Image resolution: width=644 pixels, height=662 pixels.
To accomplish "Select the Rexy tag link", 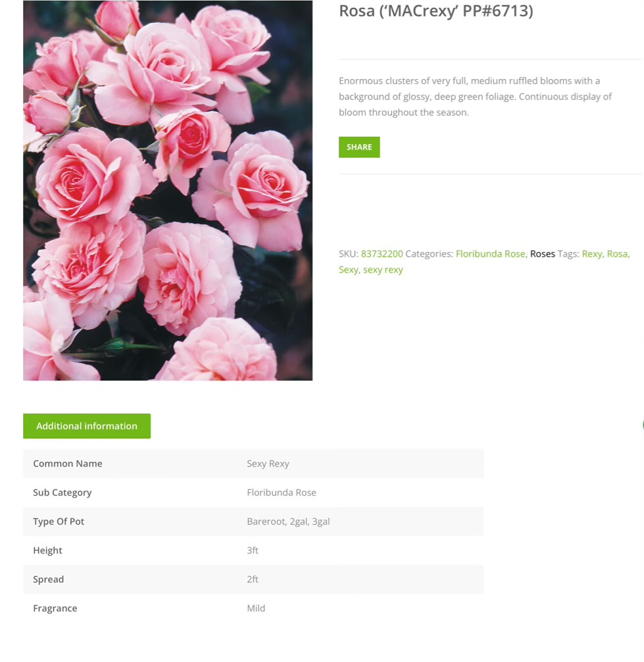I will (x=591, y=254).
